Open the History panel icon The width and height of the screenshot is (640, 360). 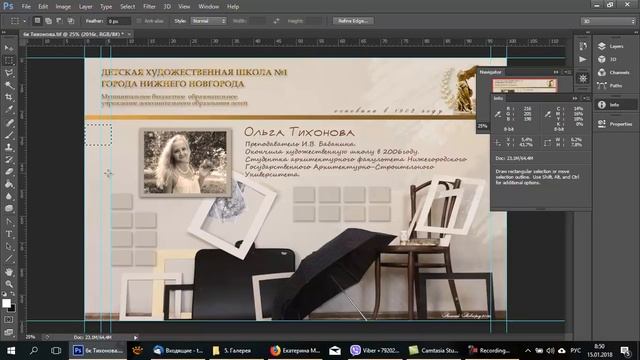pyautogui.click(x=583, y=47)
